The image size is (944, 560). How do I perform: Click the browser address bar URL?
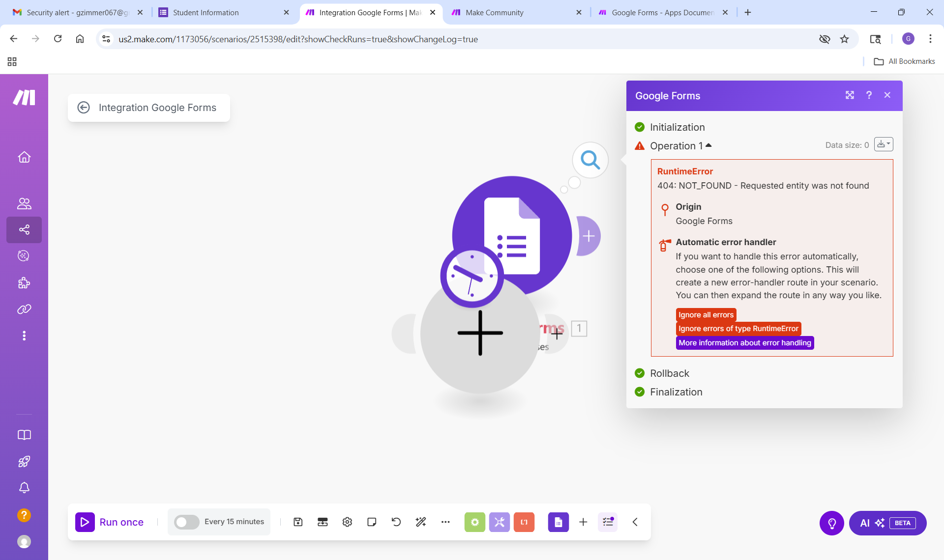(x=298, y=39)
